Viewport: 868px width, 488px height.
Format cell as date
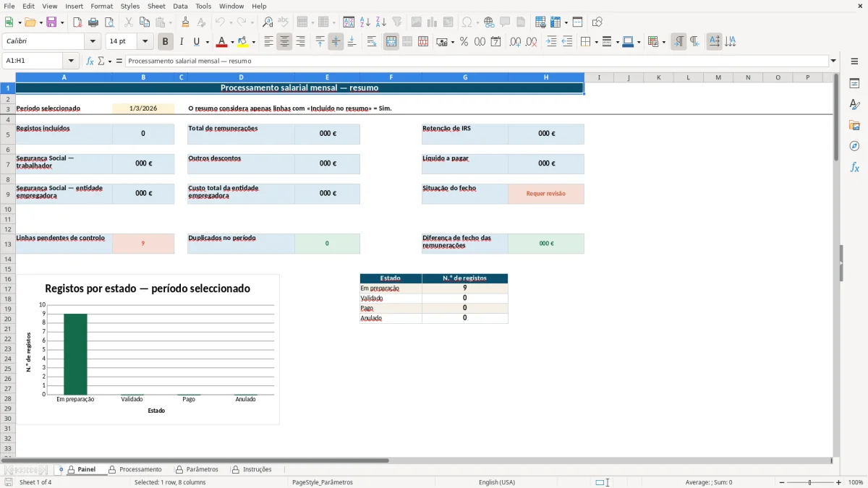(495, 42)
